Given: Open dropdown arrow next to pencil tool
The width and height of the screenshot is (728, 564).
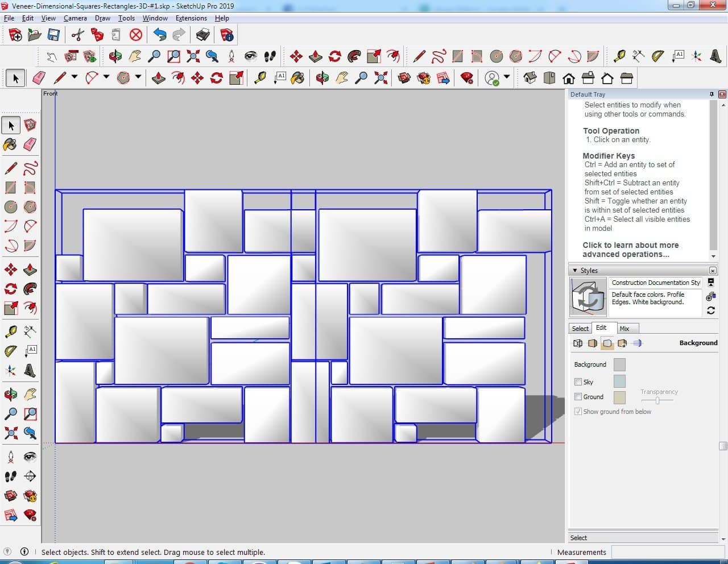Looking at the screenshot, I should (x=73, y=77).
